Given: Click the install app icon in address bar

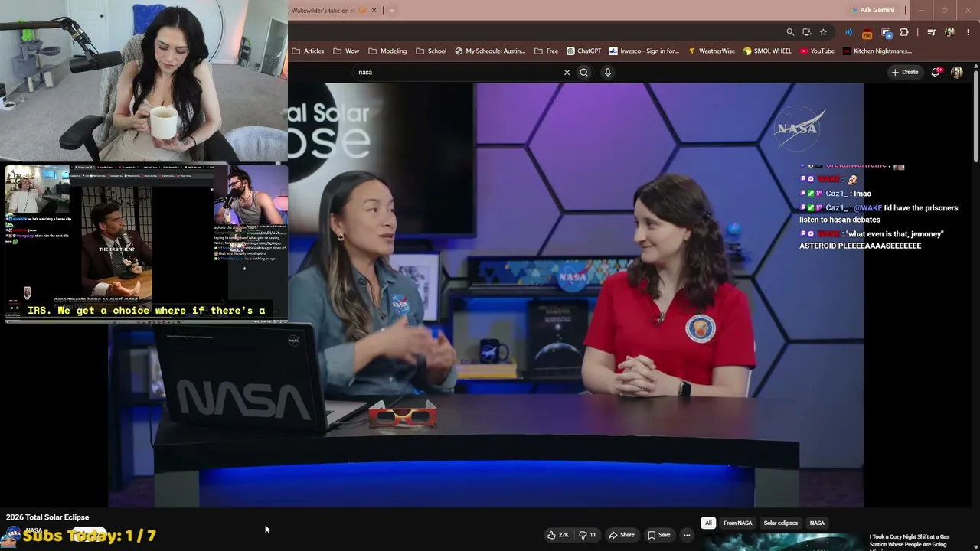Looking at the screenshot, I should 807,32.
